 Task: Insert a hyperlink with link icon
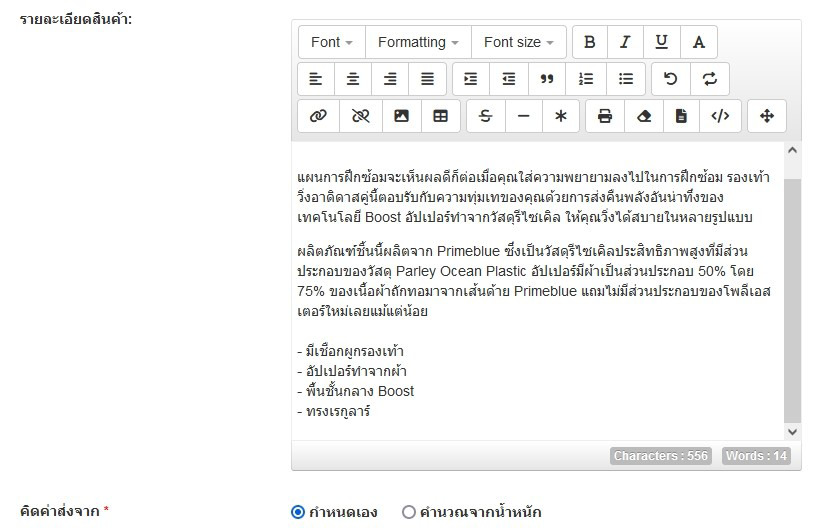pos(318,116)
